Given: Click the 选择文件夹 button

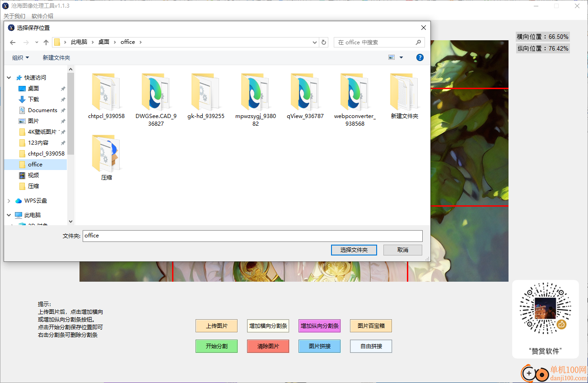Looking at the screenshot, I should click(354, 250).
